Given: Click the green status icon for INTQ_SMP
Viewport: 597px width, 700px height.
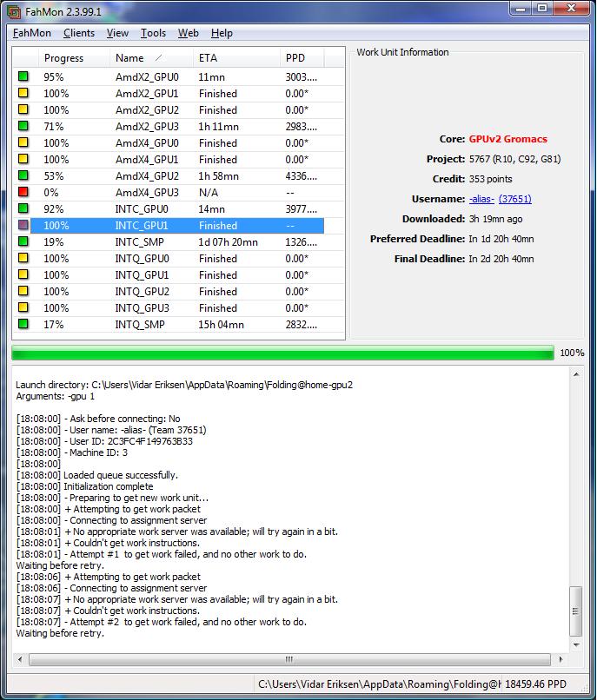Looking at the screenshot, I should pos(23,324).
